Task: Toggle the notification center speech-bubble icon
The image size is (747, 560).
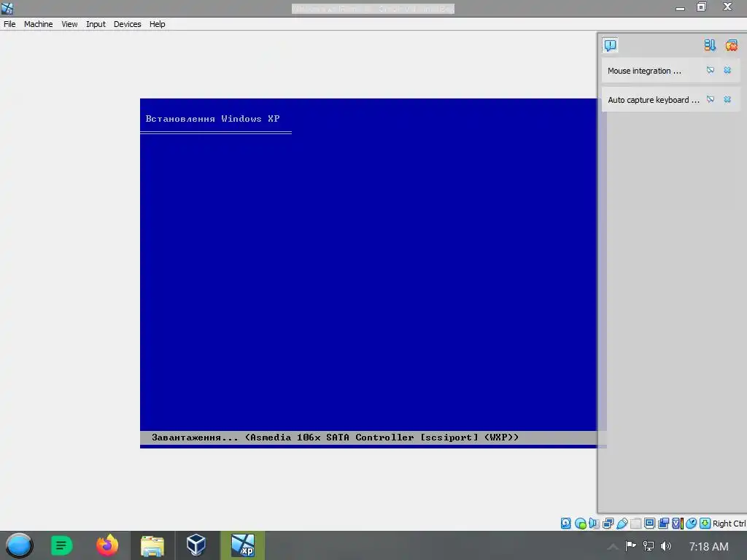Action: (611, 45)
